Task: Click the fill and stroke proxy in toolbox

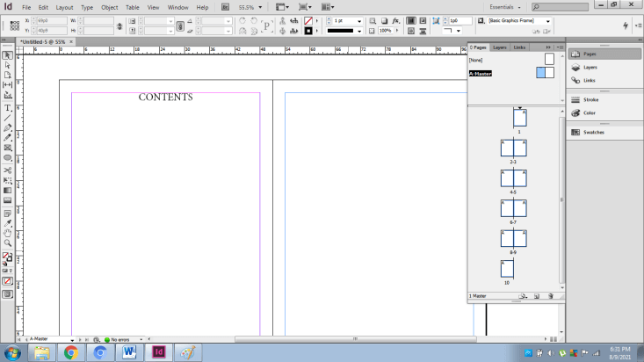Action: [x=7, y=257]
